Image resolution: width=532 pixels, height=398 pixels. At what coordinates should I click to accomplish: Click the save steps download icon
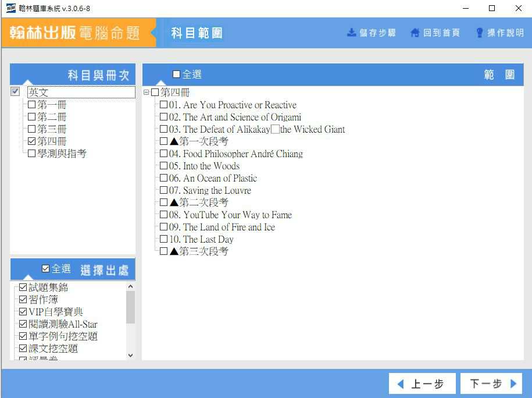352,33
